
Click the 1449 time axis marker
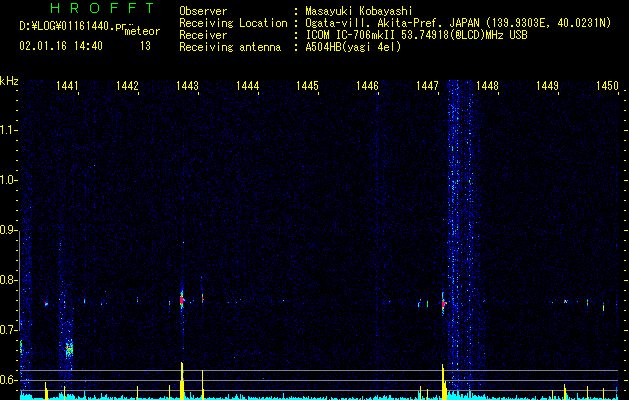click(547, 86)
